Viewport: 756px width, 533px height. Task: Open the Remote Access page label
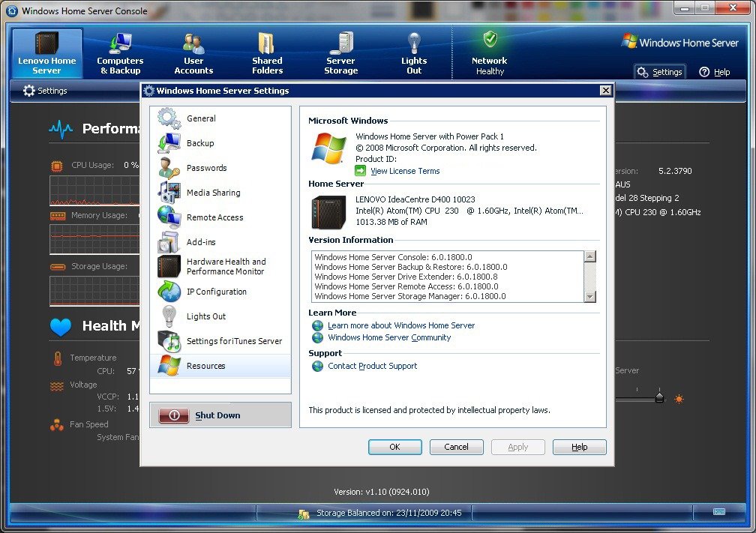point(214,217)
